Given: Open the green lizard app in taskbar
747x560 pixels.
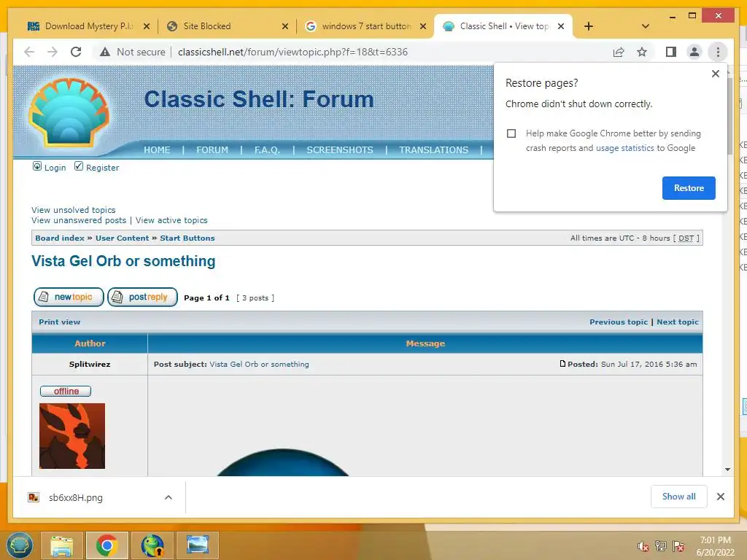Looking at the screenshot, I should tap(152, 545).
